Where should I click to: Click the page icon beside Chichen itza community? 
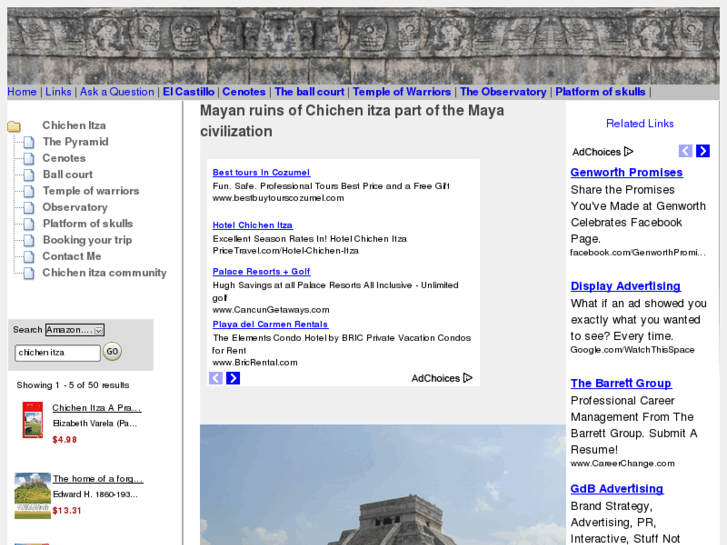(29, 273)
